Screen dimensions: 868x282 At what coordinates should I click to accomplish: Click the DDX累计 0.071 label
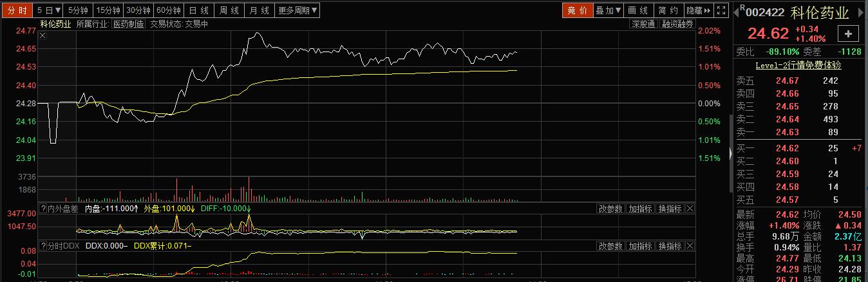click(x=162, y=246)
